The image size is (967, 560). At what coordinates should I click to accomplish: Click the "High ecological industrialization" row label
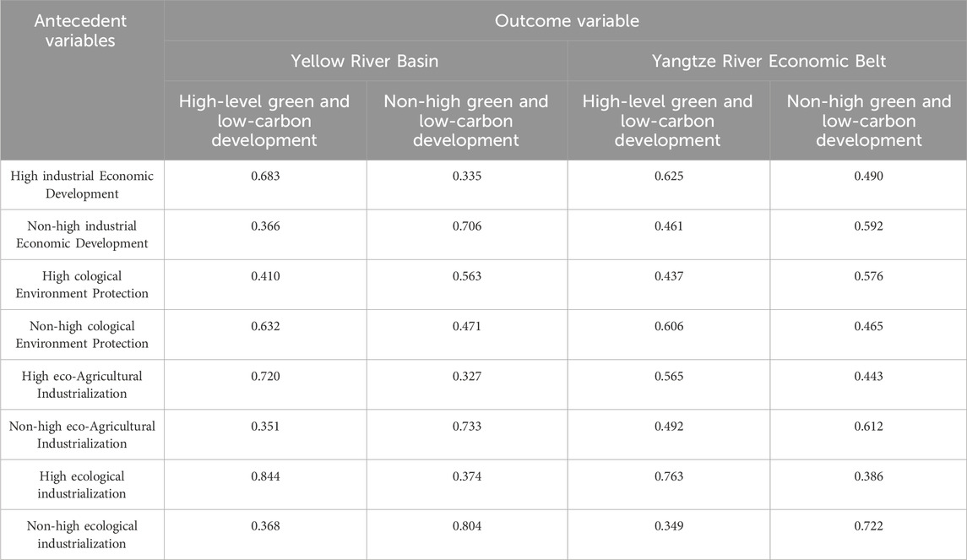tap(82, 484)
